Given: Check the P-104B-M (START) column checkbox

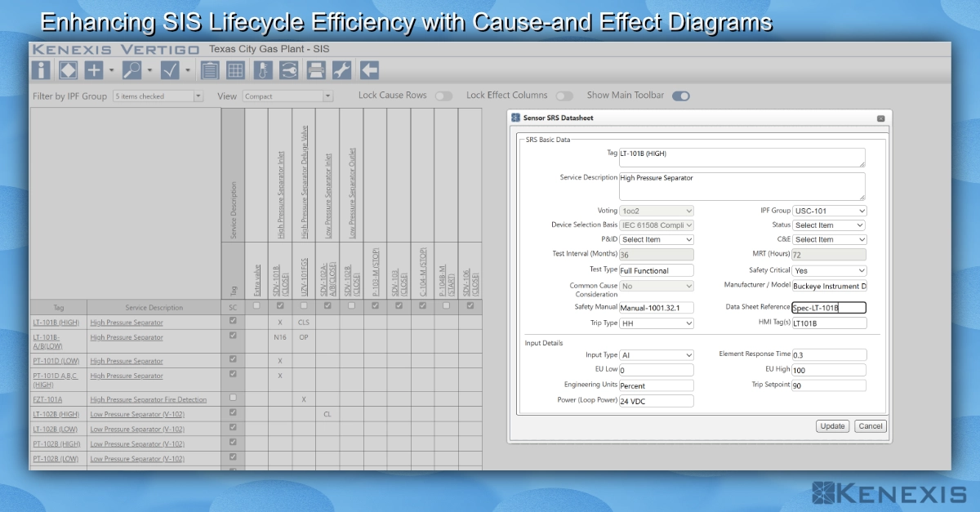Looking at the screenshot, I should point(447,306).
